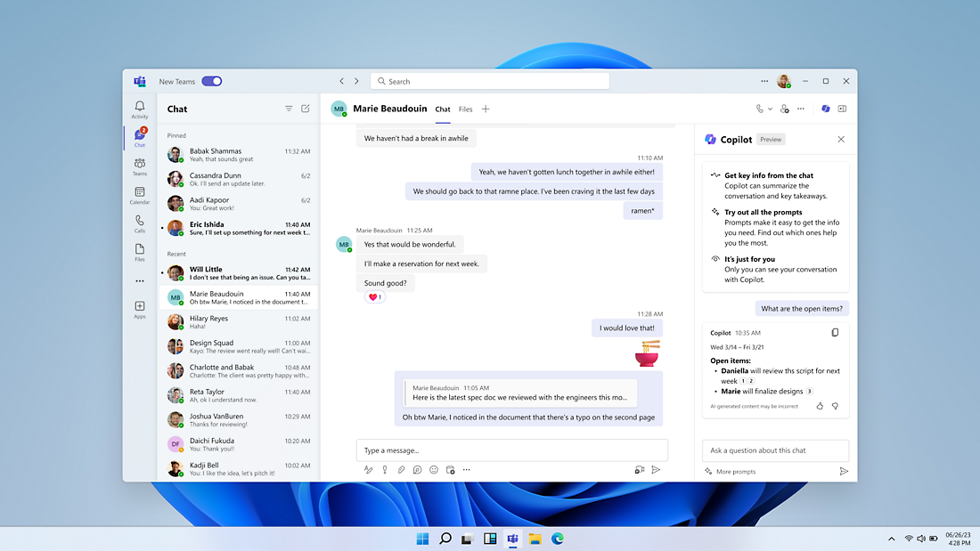Filter the chat list
The height and width of the screenshot is (551, 980).
(x=288, y=108)
